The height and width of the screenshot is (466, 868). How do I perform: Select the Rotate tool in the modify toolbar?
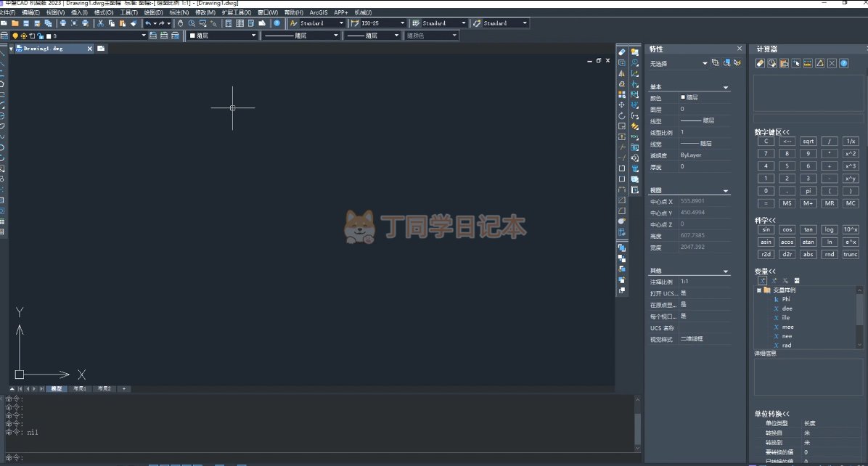(622, 115)
